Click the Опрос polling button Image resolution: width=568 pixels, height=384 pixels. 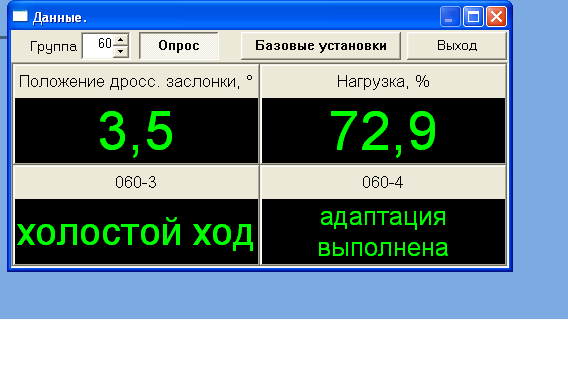179,46
